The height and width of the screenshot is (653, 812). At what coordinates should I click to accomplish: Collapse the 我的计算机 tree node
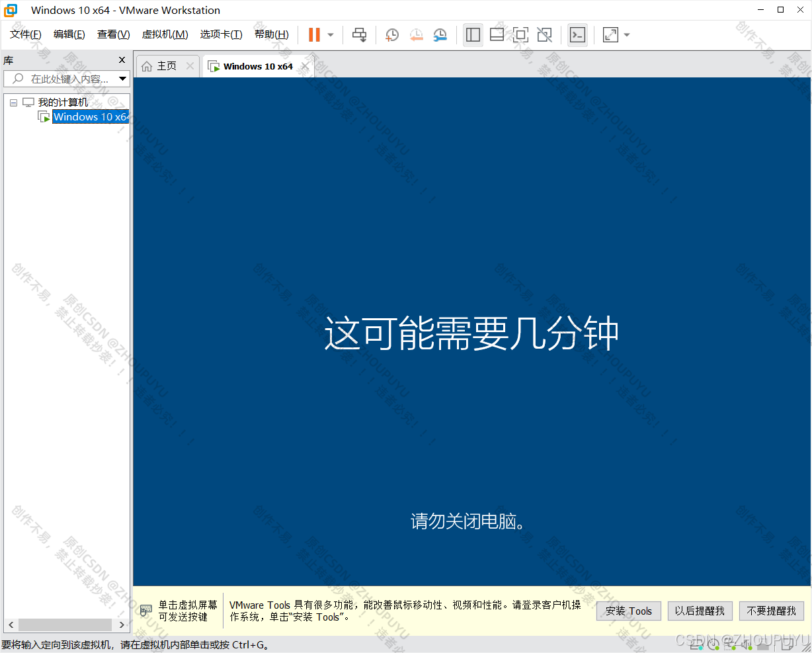pyautogui.click(x=13, y=103)
